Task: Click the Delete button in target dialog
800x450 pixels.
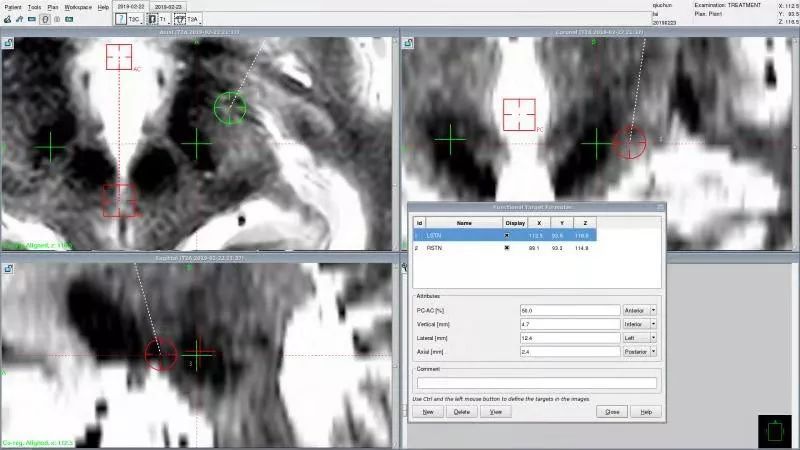Action: [x=461, y=411]
